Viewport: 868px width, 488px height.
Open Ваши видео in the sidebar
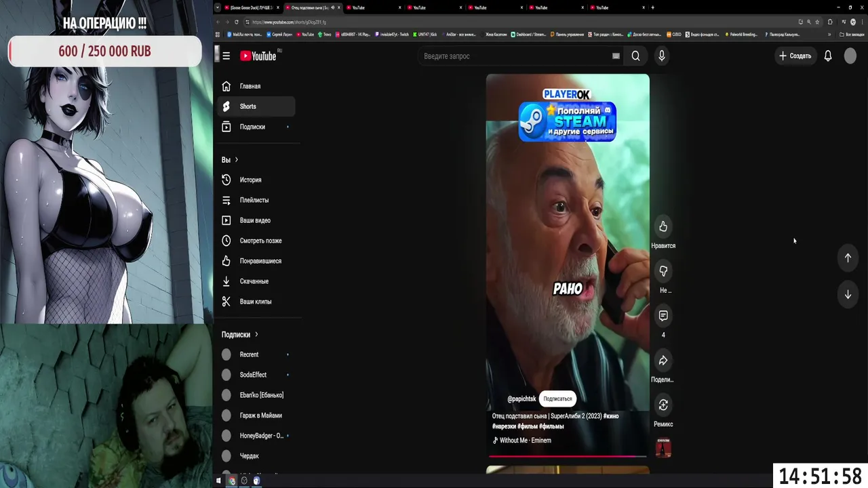click(x=256, y=220)
